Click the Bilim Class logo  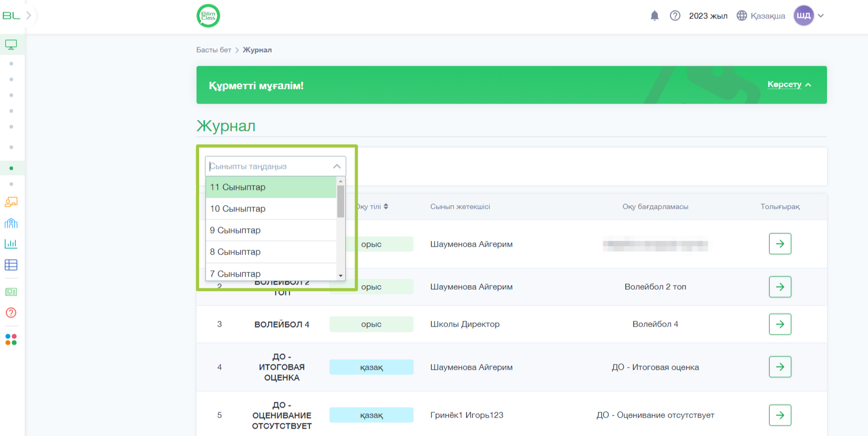(x=208, y=16)
